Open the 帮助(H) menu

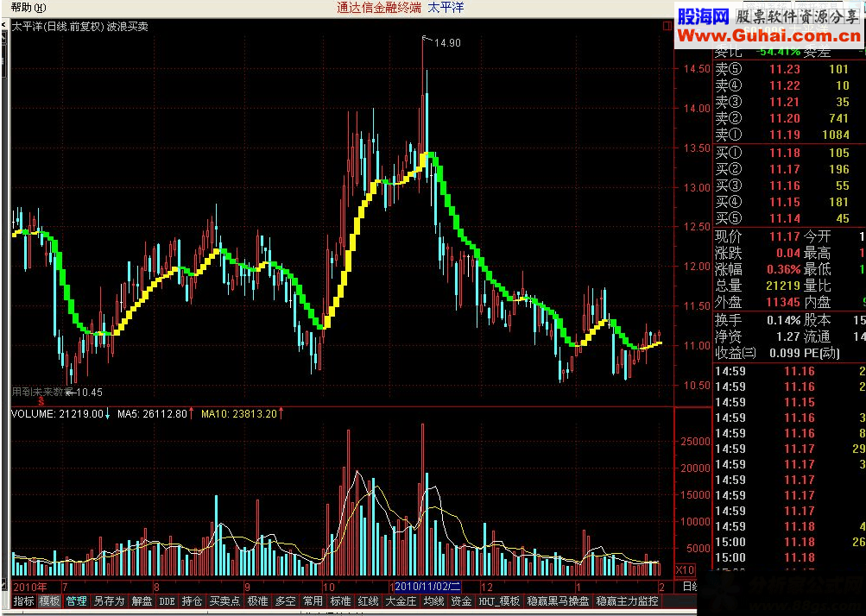(28, 8)
